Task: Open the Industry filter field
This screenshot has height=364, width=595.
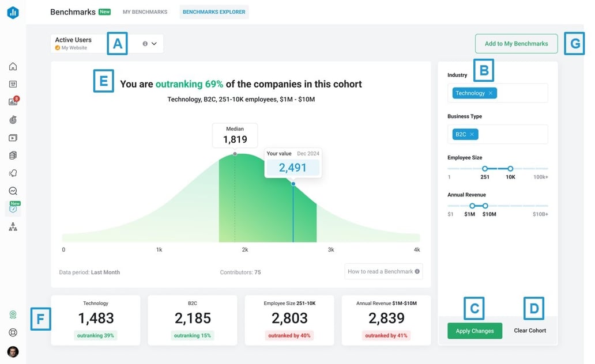Action: click(x=522, y=93)
